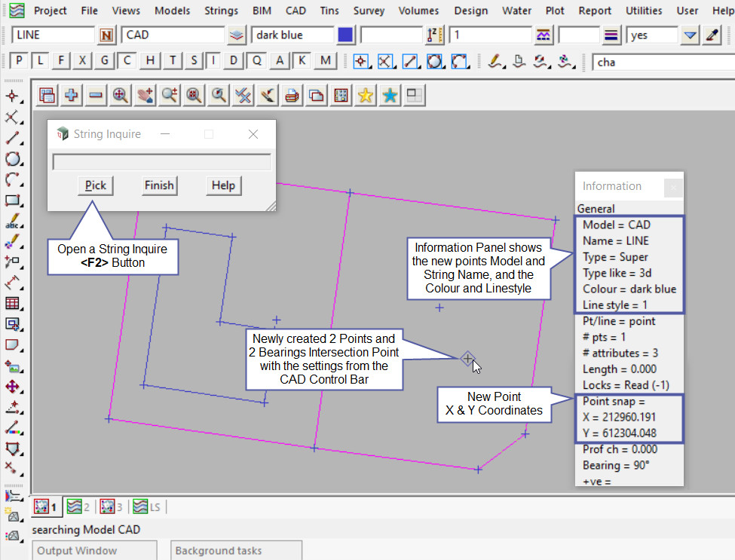Select the arc tool in left toolbar
This screenshot has height=560, width=735.
tap(12, 180)
